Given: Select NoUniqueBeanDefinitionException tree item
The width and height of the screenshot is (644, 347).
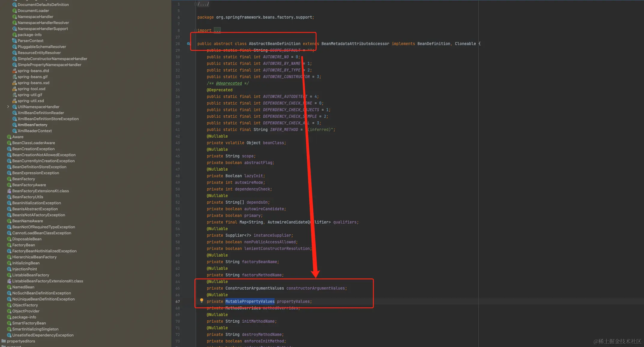Looking at the screenshot, I should [43, 299].
